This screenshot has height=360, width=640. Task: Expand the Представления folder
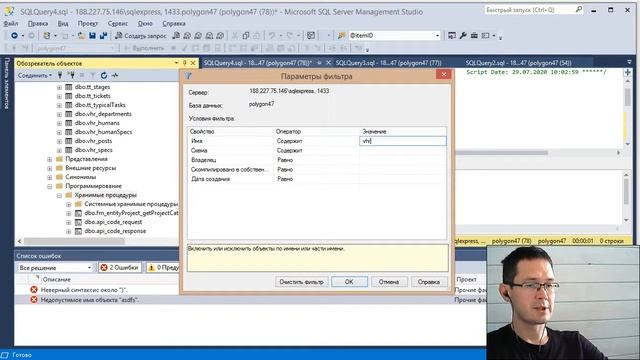[49, 159]
